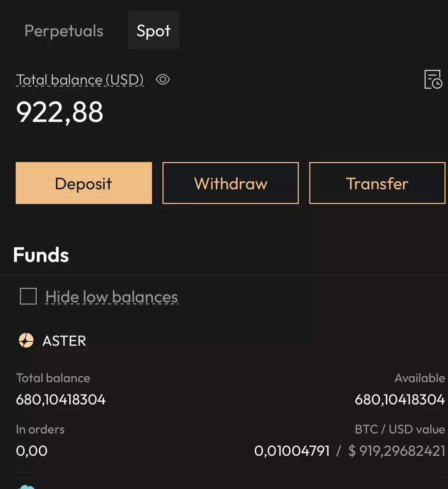Image resolution: width=448 pixels, height=489 pixels.
Task: Click the Hide low balances label
Action: click(x=112, y=297)
